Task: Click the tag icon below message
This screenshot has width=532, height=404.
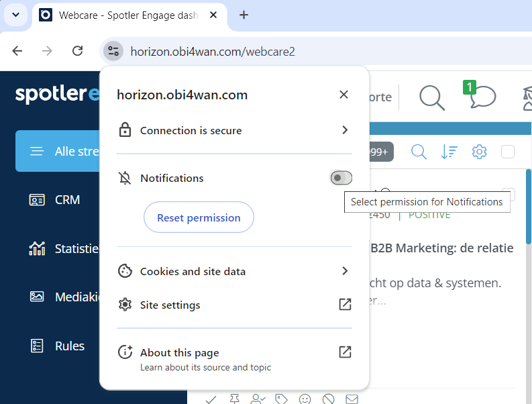Action: [281, 399]
